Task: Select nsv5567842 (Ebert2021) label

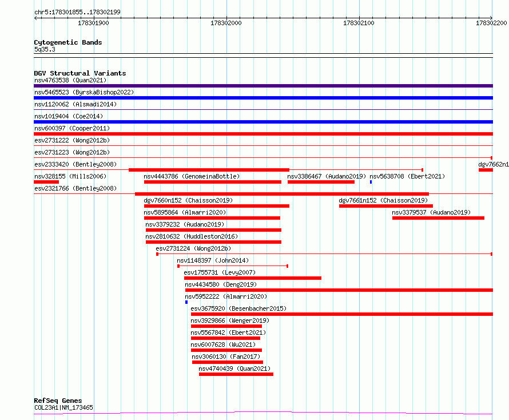Action: pos(228,332)
